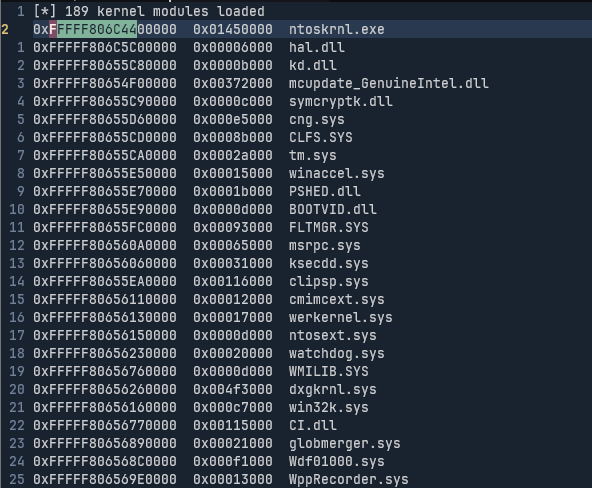Click address 0xFFFFF80656760000

coord(105,371)
